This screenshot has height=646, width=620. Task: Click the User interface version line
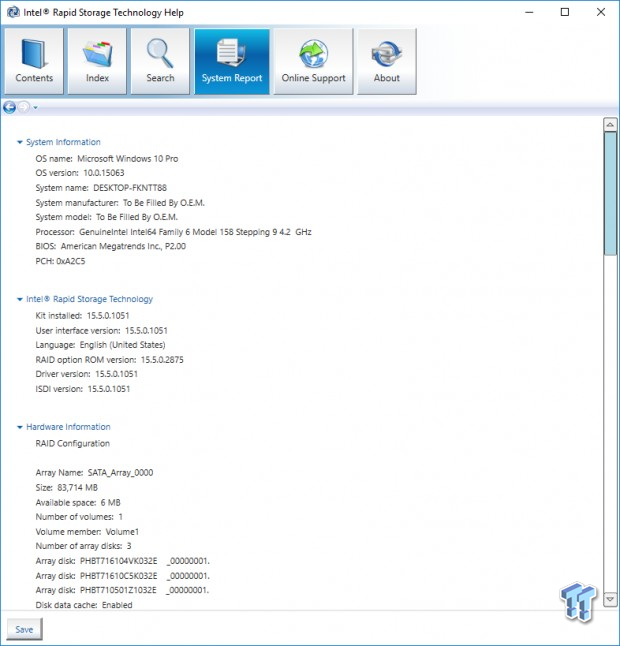click(x=101, y=331)
